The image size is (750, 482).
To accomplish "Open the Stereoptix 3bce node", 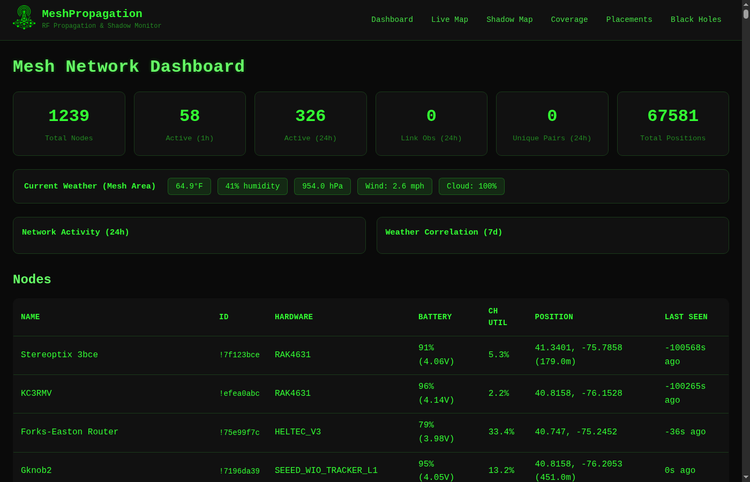I will (59, 355).
